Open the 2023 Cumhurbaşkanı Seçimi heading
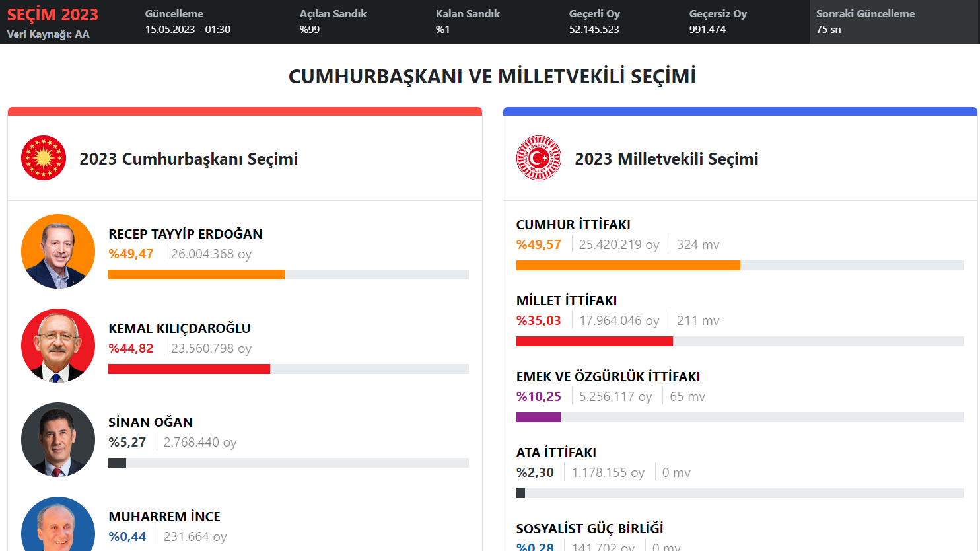 (x=189, y=159)
